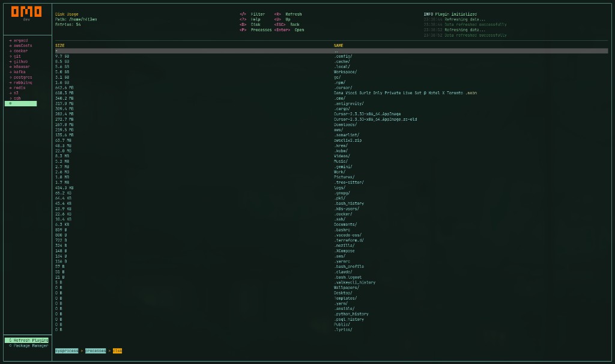Select the Workspace/ directory row

tap(332, 72)
